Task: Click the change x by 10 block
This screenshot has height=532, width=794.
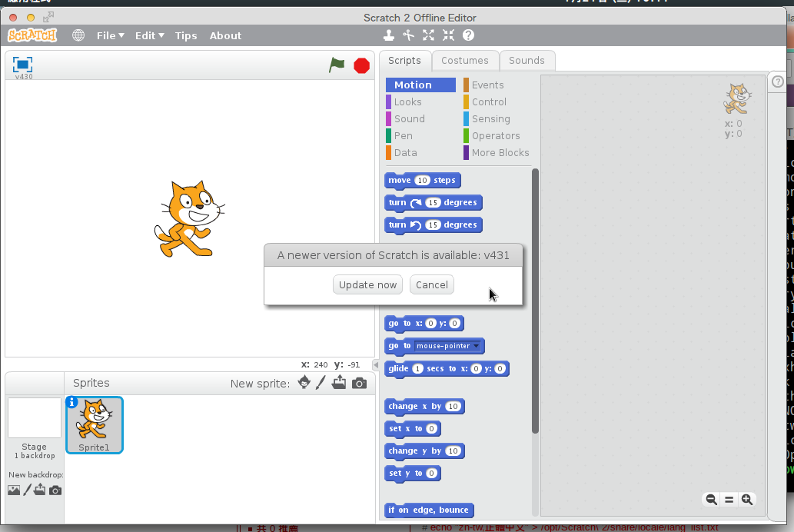Action: pyautogui.click(x=424, y=407)
